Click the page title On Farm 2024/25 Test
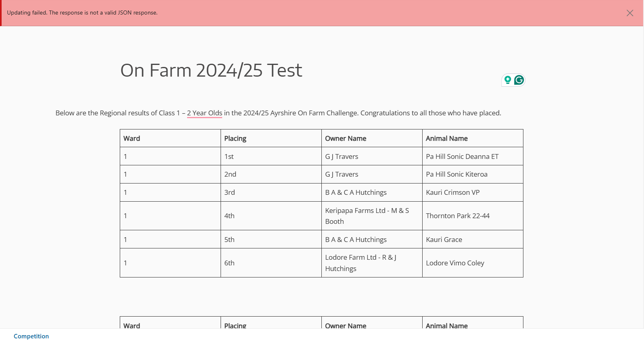 pyautogui.click(x=211, y=70)
